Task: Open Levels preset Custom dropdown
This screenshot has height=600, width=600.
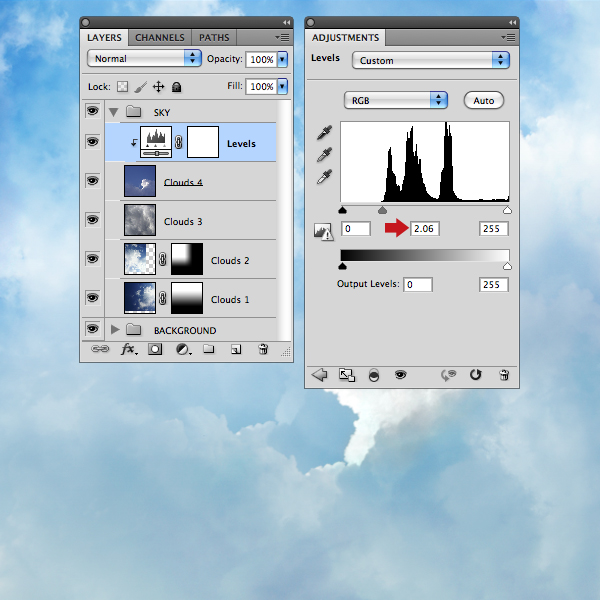Action: [x=430, y=60]
